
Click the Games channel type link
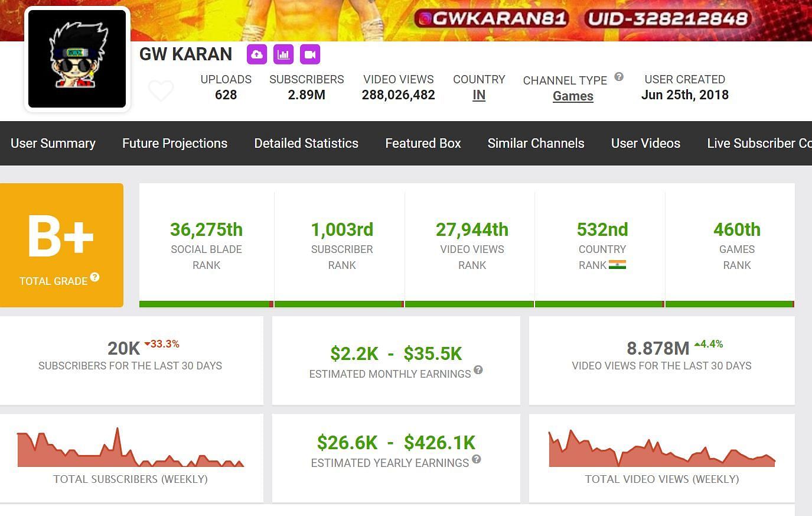pyautogui.click(x=573, y=96)
